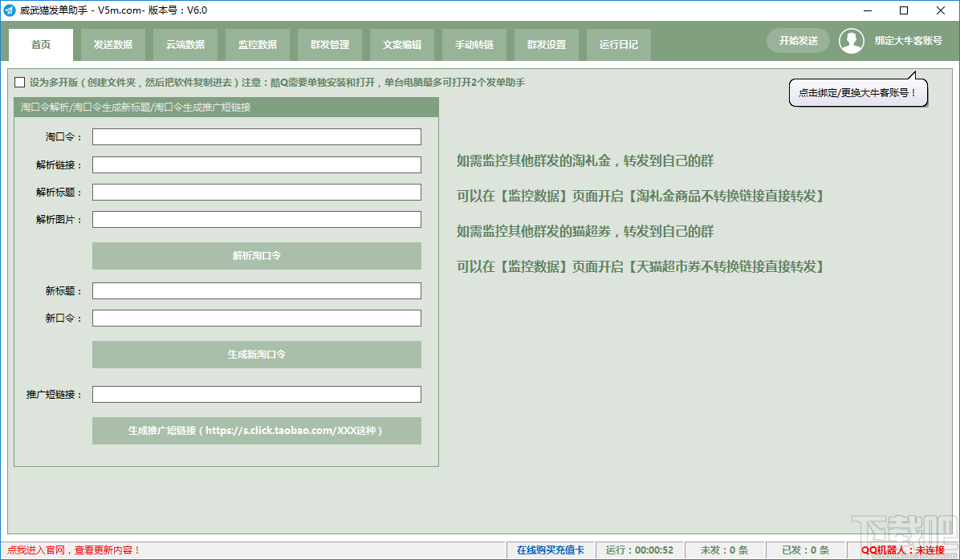Click the 点击绑定/更换大牛客账号 tooltip bubble
The image size is (960, 560).
click(x=858, y=93)
